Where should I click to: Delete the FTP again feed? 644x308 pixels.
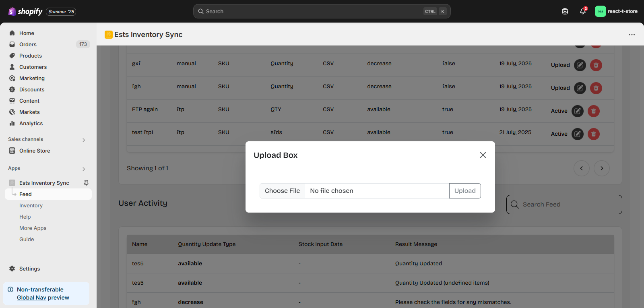pos(594,111)
